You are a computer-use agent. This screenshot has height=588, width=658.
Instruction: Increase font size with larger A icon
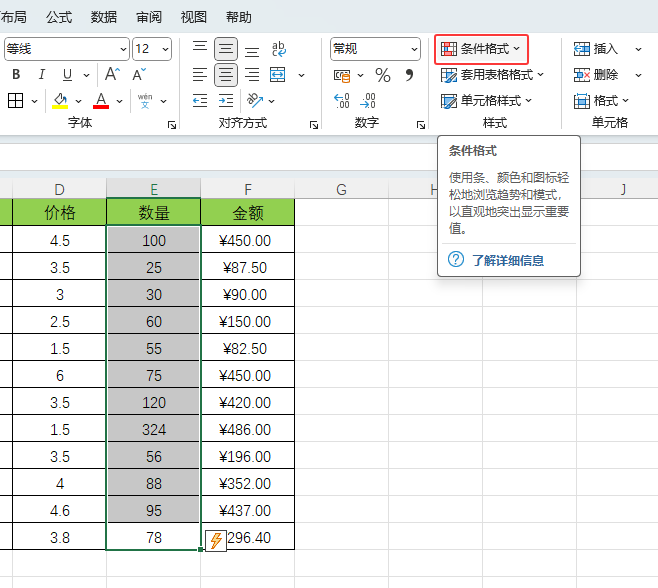tap(112, 74)
